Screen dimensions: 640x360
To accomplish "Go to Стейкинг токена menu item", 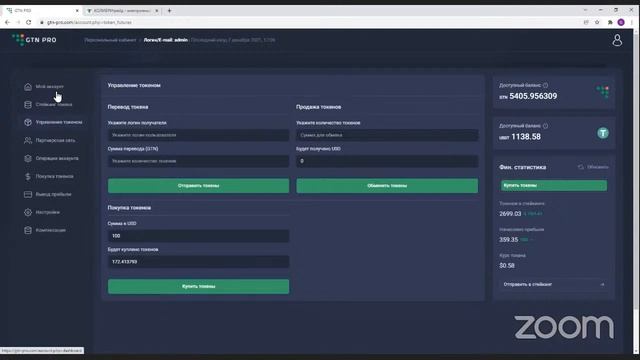I will click(54, 104).
